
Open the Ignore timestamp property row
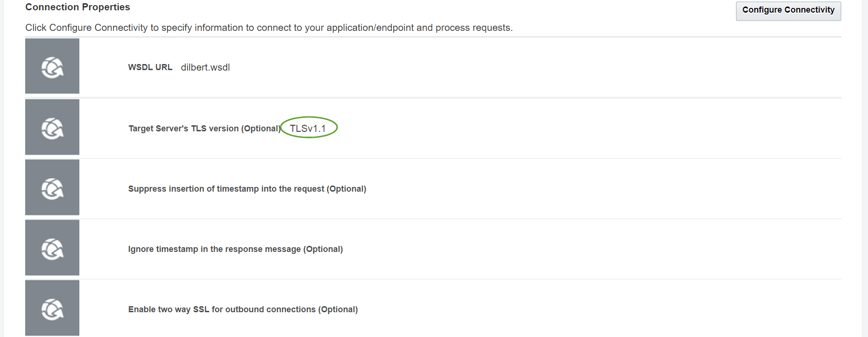(x=433, y=248)
